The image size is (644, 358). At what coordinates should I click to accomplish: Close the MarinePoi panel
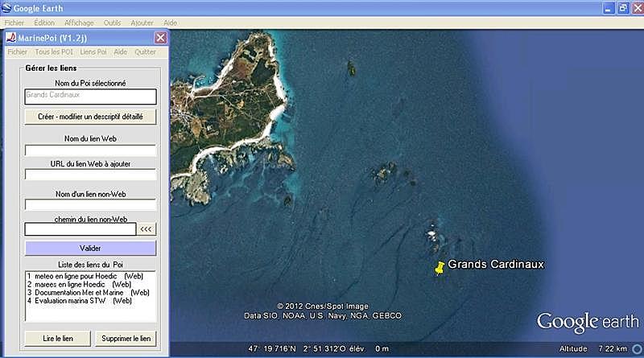[x=160, y=38]
